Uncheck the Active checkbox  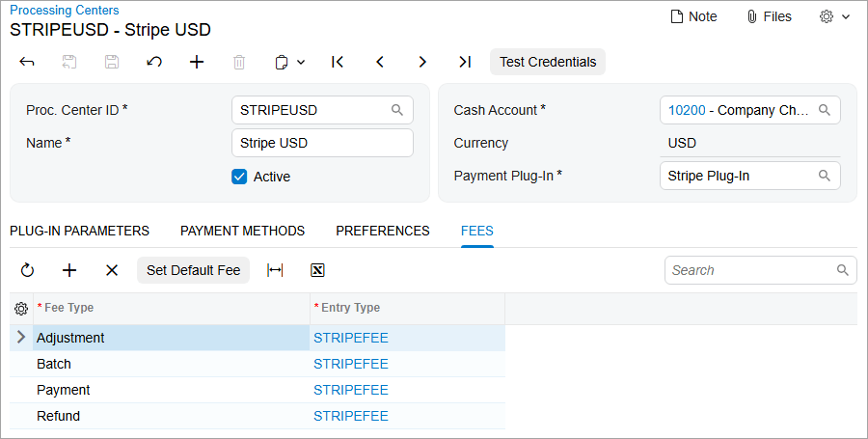click(239, 177)
